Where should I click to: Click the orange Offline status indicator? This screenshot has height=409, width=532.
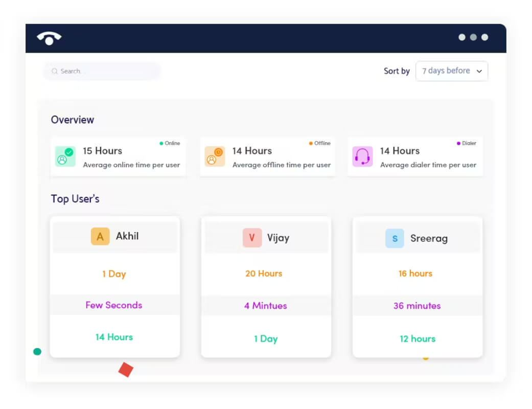click(x=319, y=143)
